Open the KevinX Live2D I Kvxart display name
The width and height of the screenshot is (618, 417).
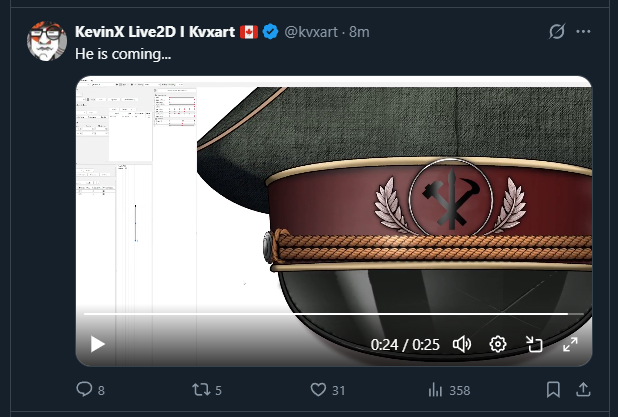(155, 32)
